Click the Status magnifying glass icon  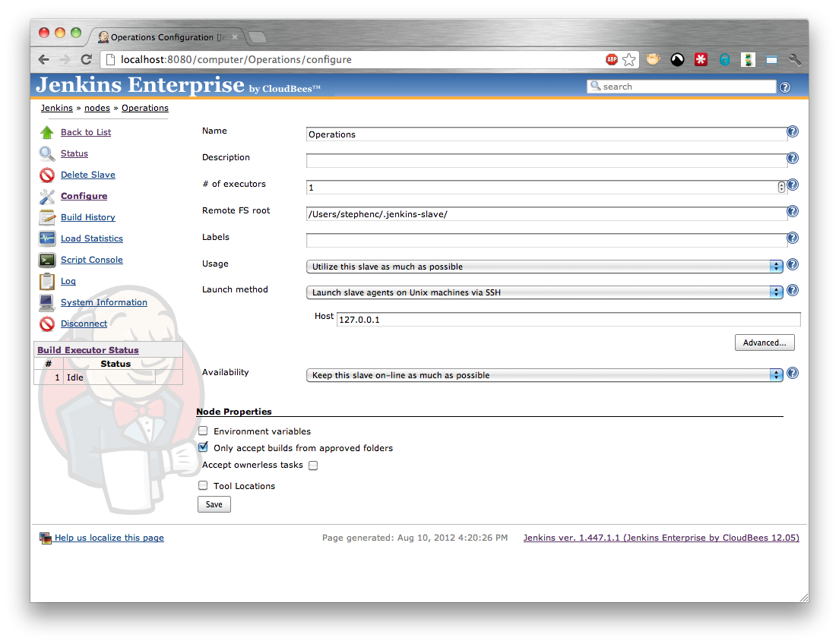click(x=47, y=153)
